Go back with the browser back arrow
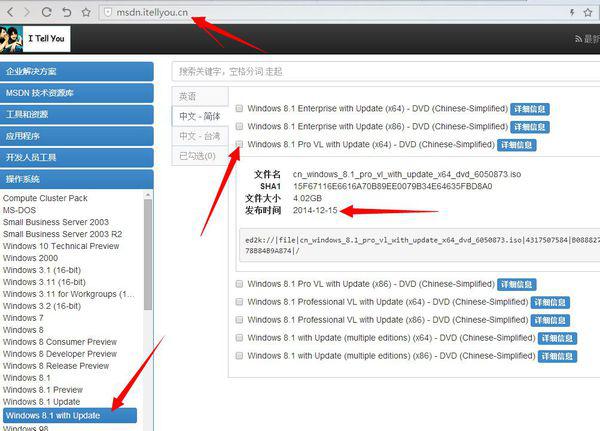Image resolution: width=600 pixels, height=431 pixels. coord(10,12)
